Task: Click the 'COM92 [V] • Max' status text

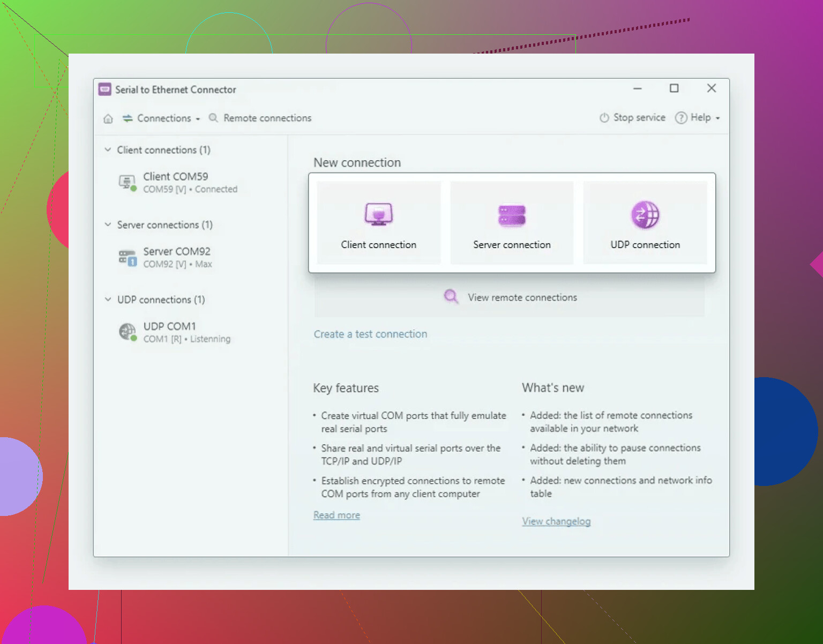Action: point(177,264)
